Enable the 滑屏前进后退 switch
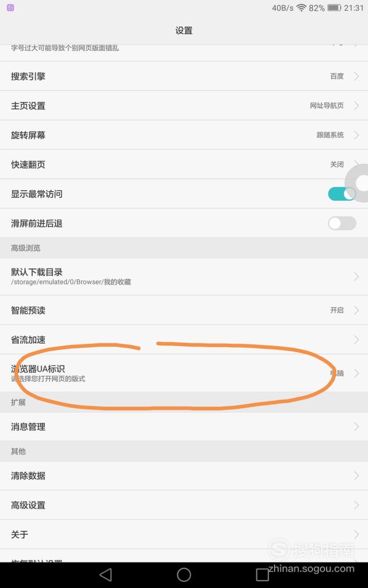The image size is (368, 588). [342, 223]
